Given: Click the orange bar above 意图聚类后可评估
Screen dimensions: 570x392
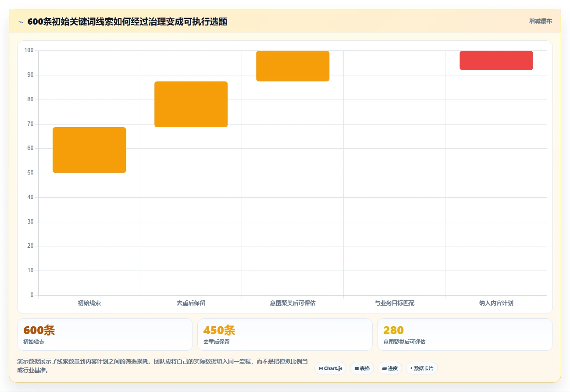Looking at the screenshot, I should pyautogui.click(x=293, y=66).
